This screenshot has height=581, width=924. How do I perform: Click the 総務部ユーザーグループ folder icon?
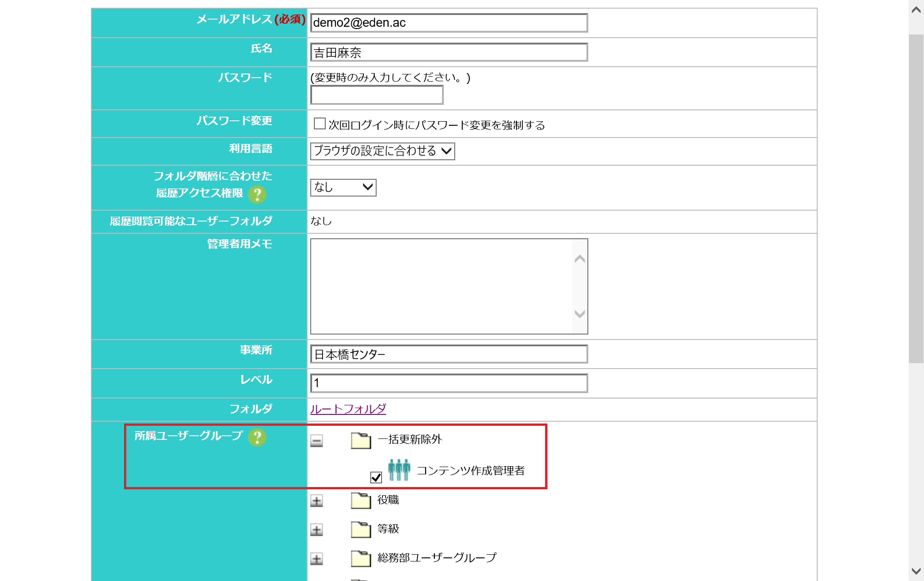click(361, 559)
